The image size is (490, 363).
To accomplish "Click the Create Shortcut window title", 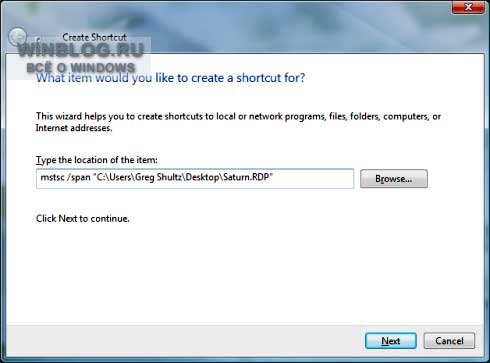I will 94,37.
